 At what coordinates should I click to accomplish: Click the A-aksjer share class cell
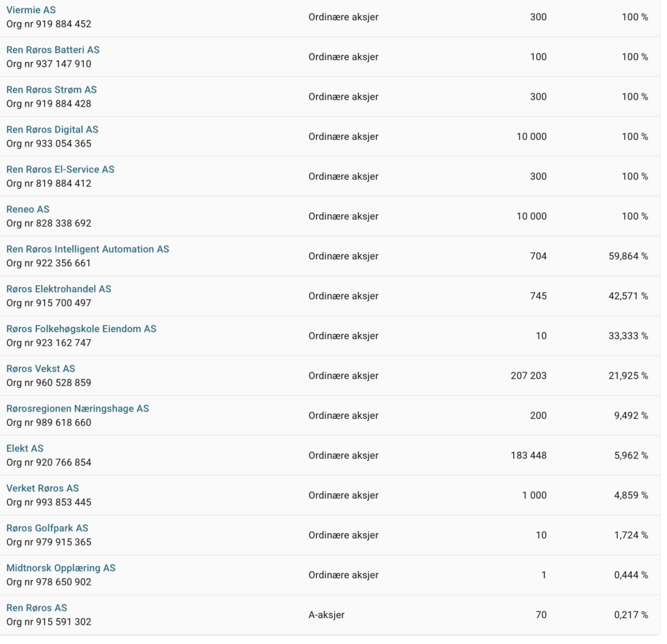[x=326, y=615]
